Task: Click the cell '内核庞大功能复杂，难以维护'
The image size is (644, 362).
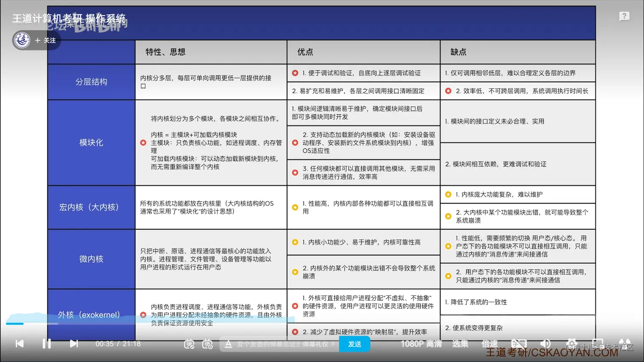Action: point(517,194)
